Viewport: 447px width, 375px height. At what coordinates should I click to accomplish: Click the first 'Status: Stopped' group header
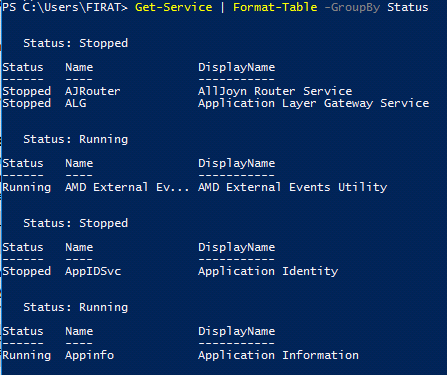pos(76,43)
